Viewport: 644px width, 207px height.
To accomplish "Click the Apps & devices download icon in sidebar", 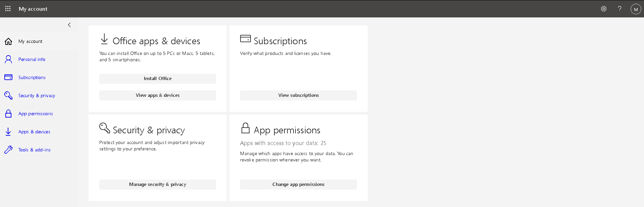I will (8, 132).
